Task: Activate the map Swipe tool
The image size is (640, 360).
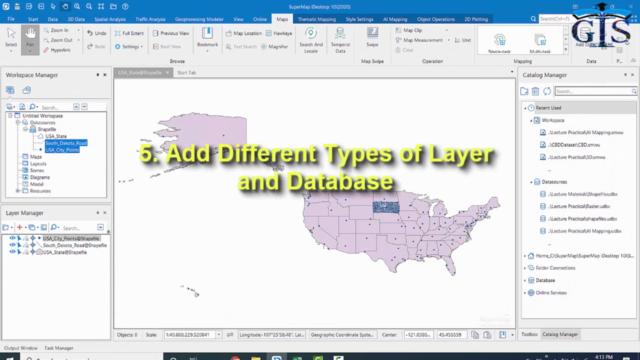Action: [372, 37]
